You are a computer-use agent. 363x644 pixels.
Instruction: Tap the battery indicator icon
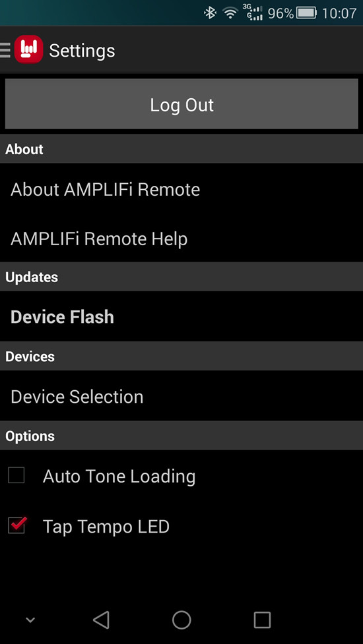tap(306, 13)
